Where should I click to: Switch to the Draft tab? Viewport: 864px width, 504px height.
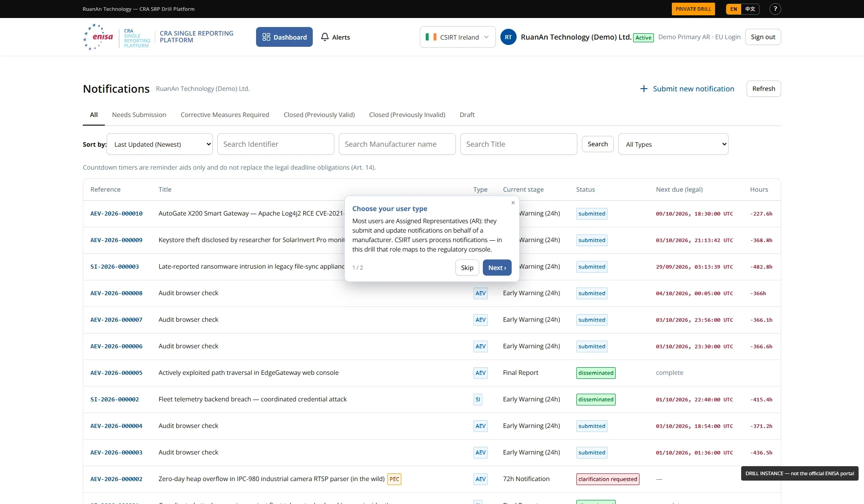pyautogui.click(x=467, y=115)
